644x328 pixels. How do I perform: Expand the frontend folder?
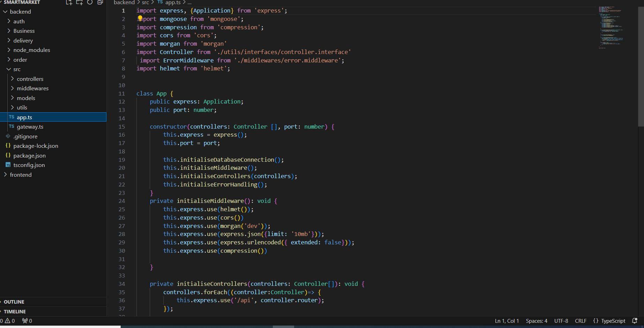click(x=21, y=175)
